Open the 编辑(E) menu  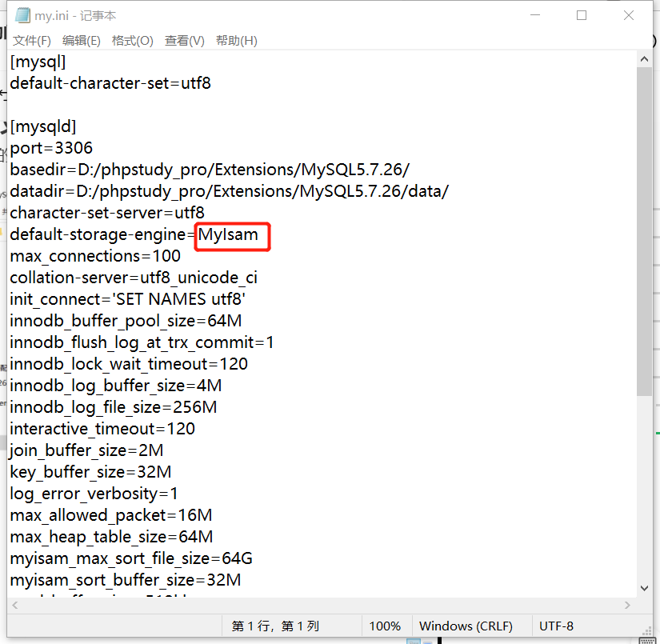click(x=82, y=41)
